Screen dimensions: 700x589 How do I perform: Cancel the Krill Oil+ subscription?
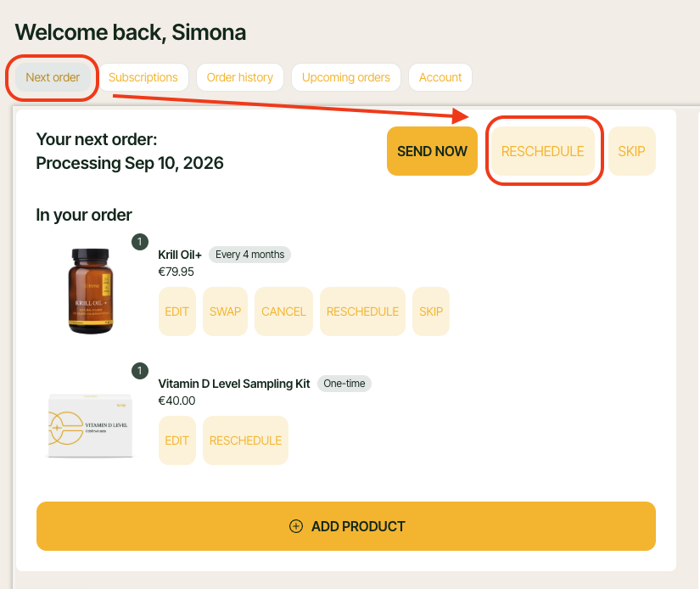tap(283, 311)
